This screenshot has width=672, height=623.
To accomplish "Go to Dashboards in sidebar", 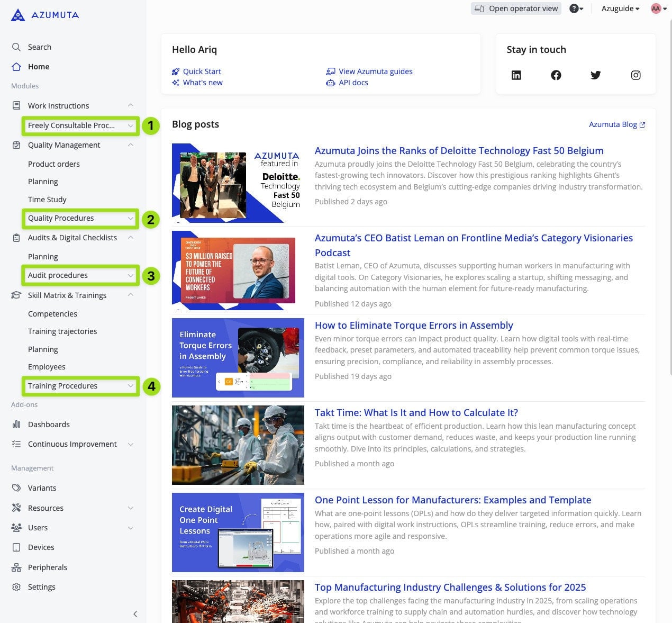I will pos(49,425).
